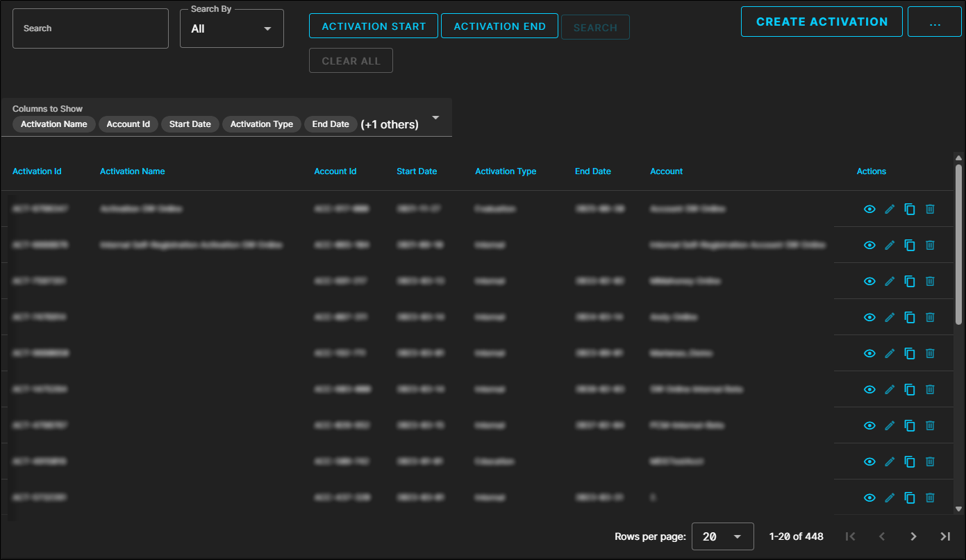Click the pencil icon in the third row
This screenshot has width=966, height=560.
point(890,281)
